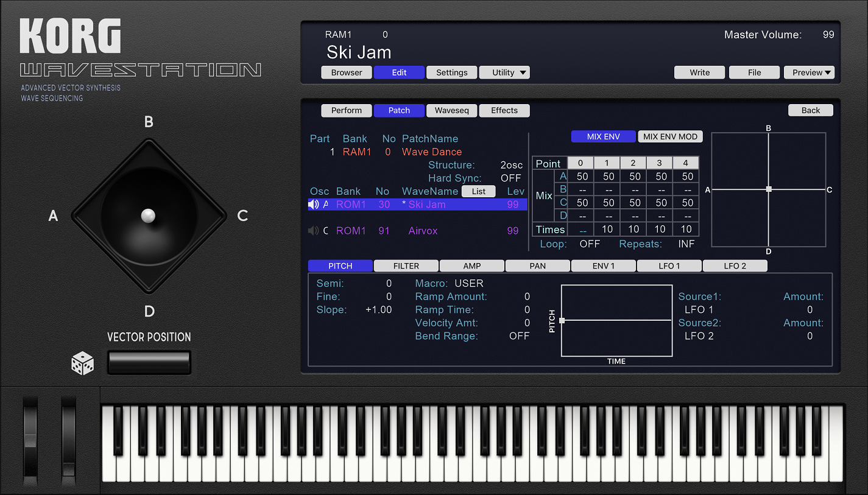This screenshot has height=495, width=868.
Task: Click the Write button
Action: pos(699,72)
